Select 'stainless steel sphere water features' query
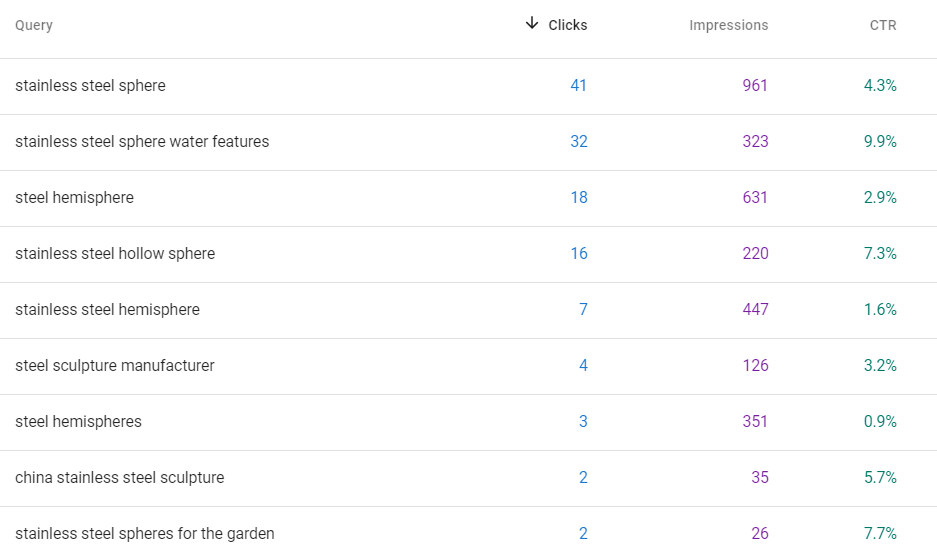This screenshot has height=553, width=937. (142, 142)
